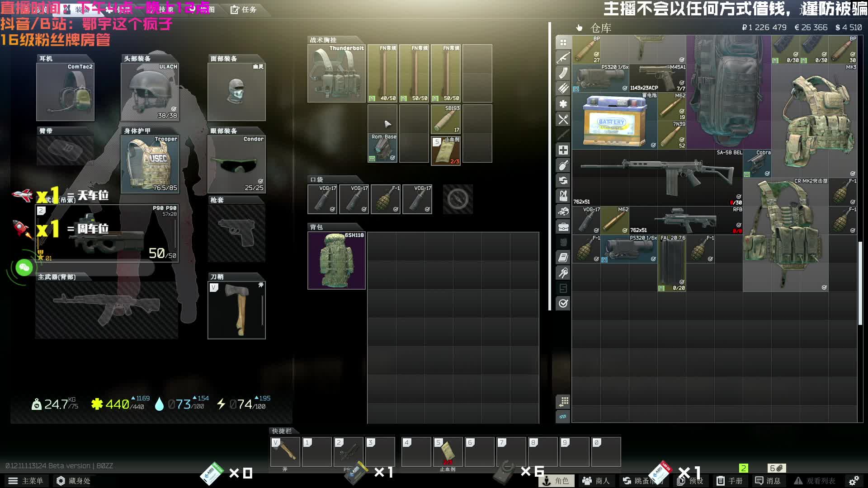Screen dimensions: 868x488
Task: Filter stash by tactical rigs and vests
Action: tap(563, 196)
